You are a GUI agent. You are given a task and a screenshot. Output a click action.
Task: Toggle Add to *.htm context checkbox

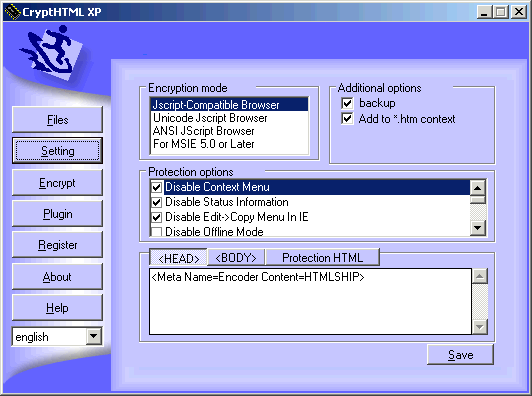tap(347, 119)
